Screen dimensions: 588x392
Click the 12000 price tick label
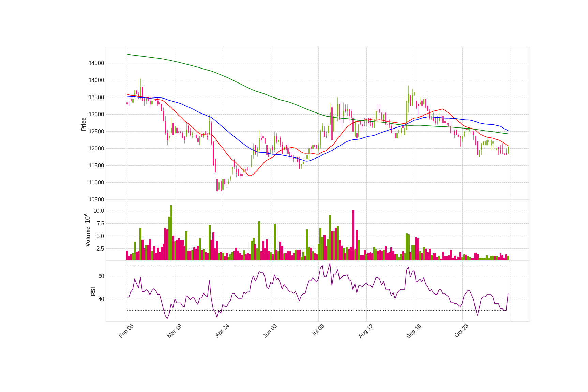96,149
